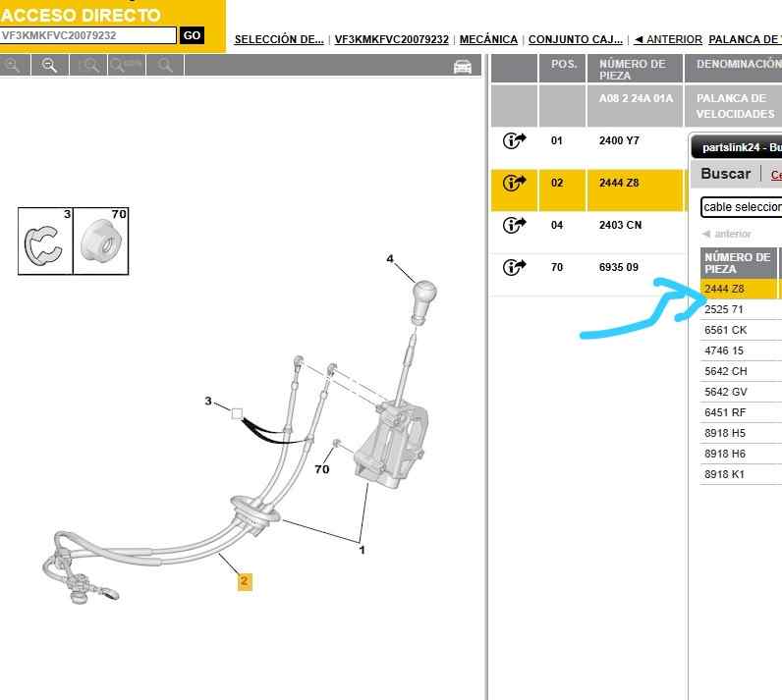Open info icon for part 2400 Y7
Screen dimensions: 782x700
tap(514, 141)
